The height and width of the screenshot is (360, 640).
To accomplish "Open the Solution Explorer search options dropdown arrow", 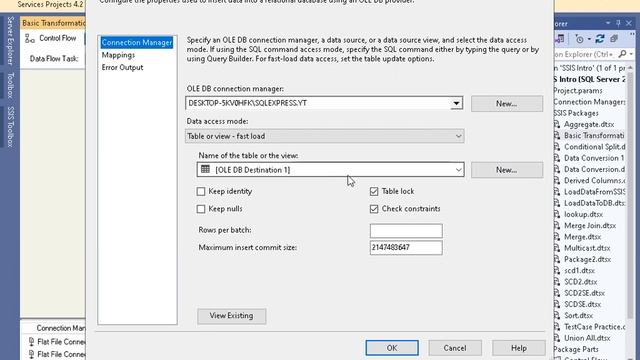I will click(631, 54).
